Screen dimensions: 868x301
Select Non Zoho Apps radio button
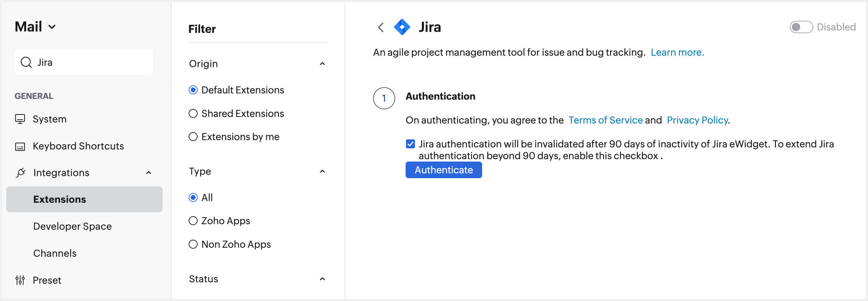193,244
